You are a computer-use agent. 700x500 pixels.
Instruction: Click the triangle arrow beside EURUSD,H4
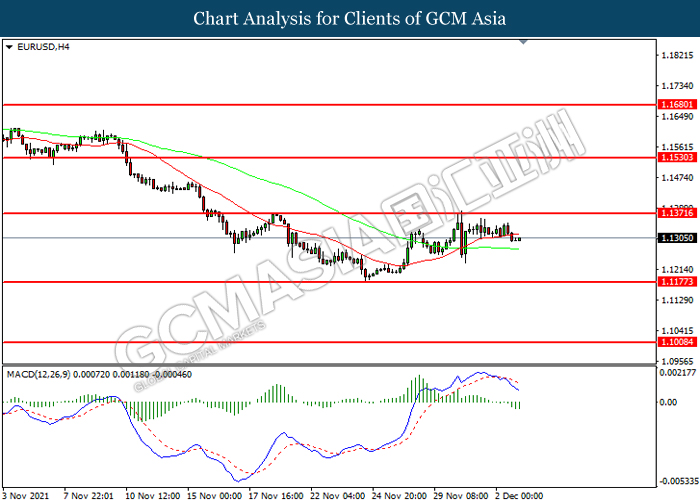point(9,46)
